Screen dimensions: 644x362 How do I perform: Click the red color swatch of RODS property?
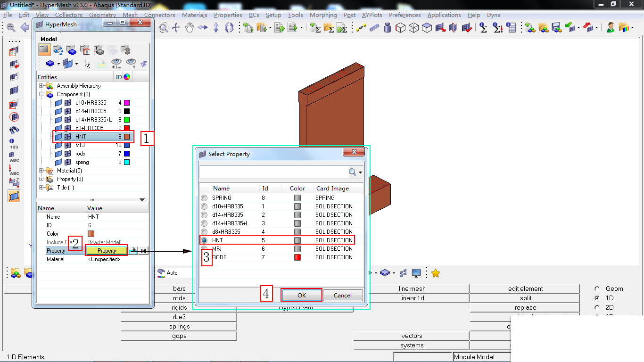pyautogui.click(x=297, y=257)
